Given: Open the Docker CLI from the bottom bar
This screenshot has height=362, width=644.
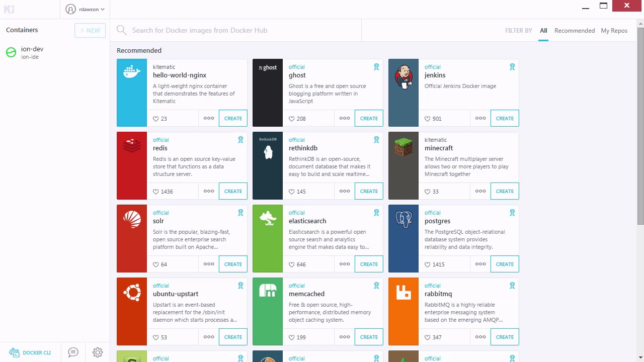Looking at the screenshot, I should 30,352.
